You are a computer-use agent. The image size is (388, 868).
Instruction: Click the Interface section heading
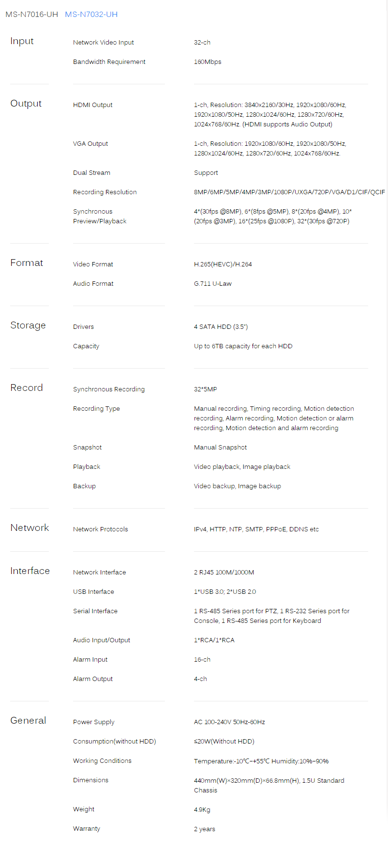tap(30, 571)
